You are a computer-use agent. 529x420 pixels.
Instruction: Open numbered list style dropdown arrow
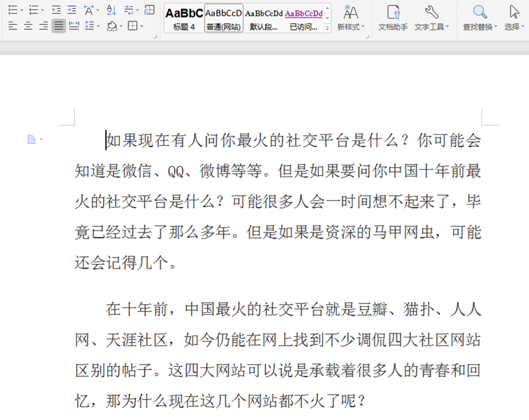pyautogui.click(x=42, y=10)
